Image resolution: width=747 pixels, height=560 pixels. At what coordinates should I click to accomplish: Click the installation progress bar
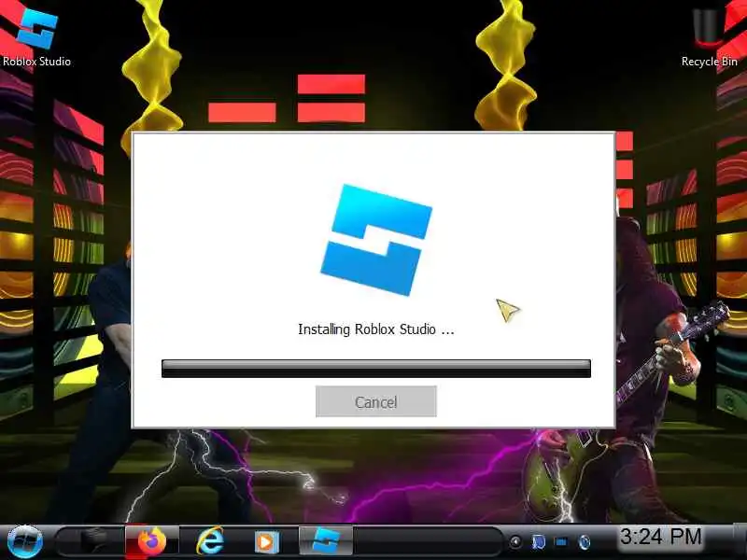pos(376,369)
